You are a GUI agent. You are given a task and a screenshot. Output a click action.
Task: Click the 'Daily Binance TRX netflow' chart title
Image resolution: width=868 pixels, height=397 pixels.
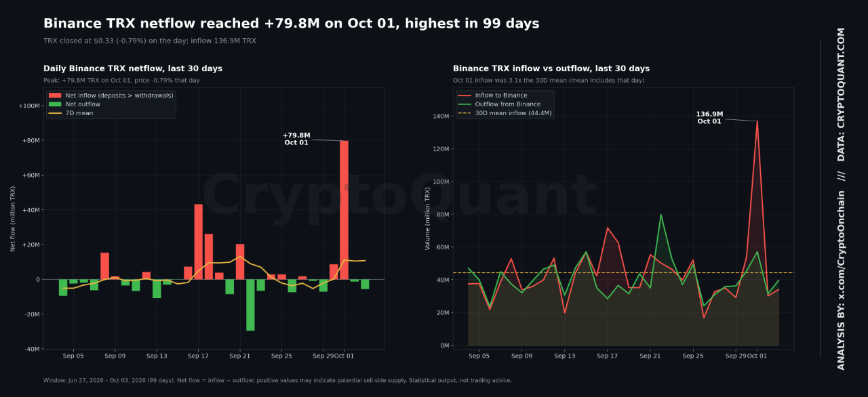click(x=133, y=68)
